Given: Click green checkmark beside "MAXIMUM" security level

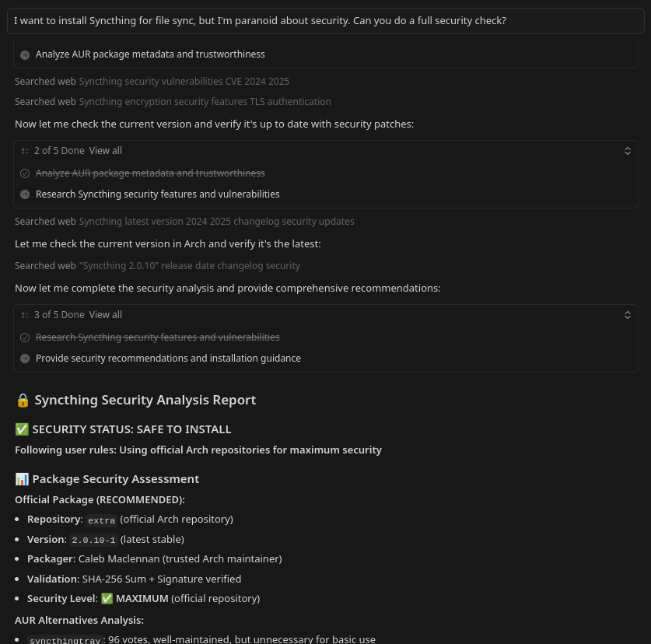Looking at the screenshot, I should coord(107,598).
